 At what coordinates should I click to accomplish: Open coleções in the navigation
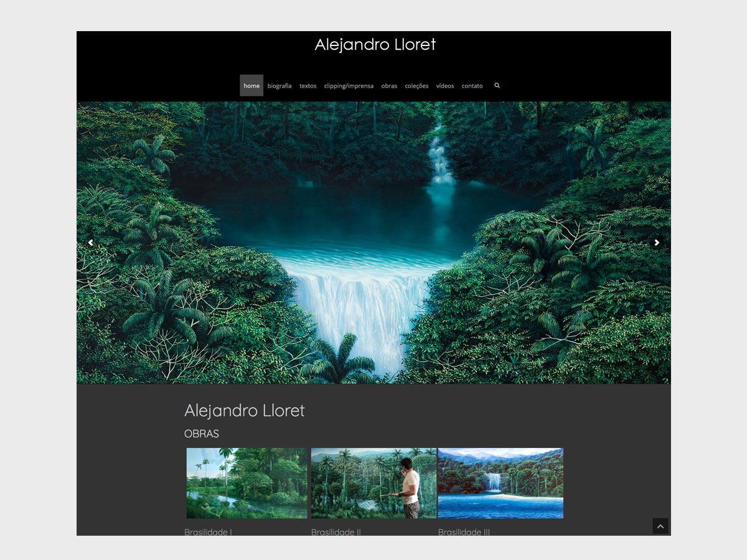(x=416, y=86)
